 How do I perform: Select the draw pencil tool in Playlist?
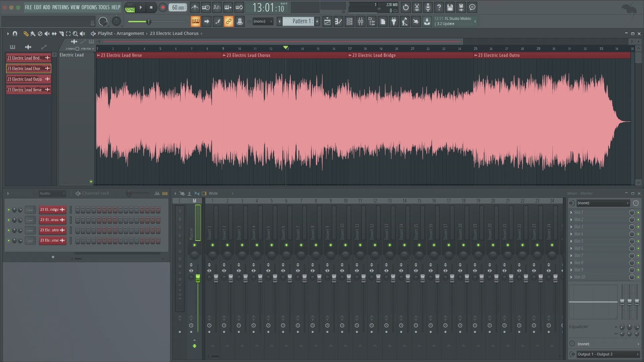(26, 34)
